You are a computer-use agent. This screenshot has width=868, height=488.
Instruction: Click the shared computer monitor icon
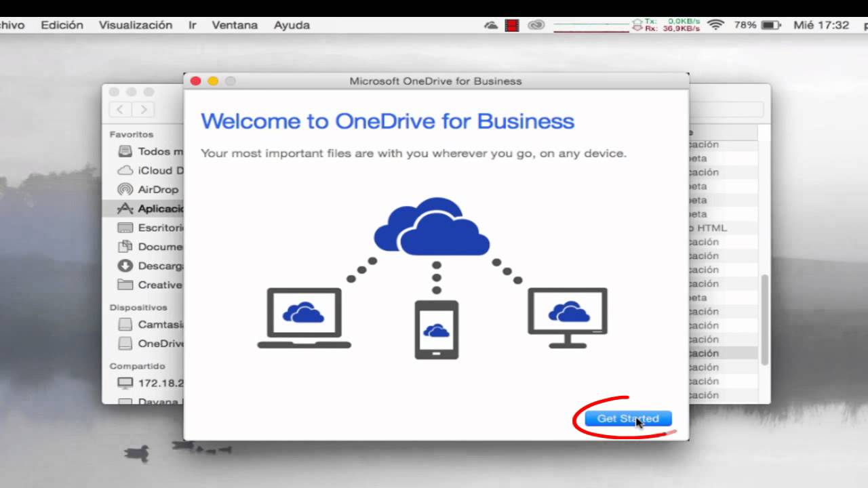pos(125,382)
